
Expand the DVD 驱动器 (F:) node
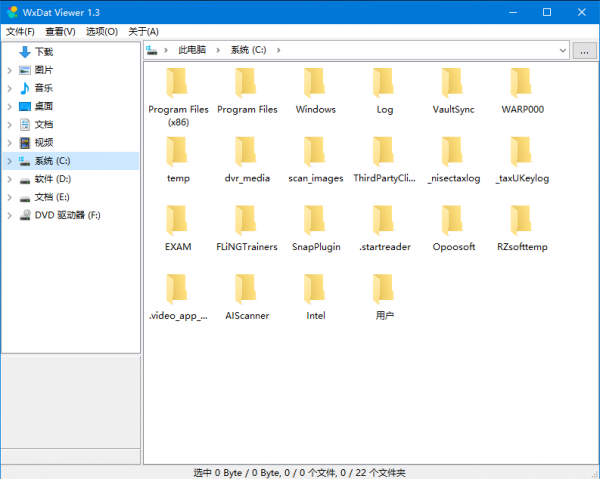coord(10,215)
